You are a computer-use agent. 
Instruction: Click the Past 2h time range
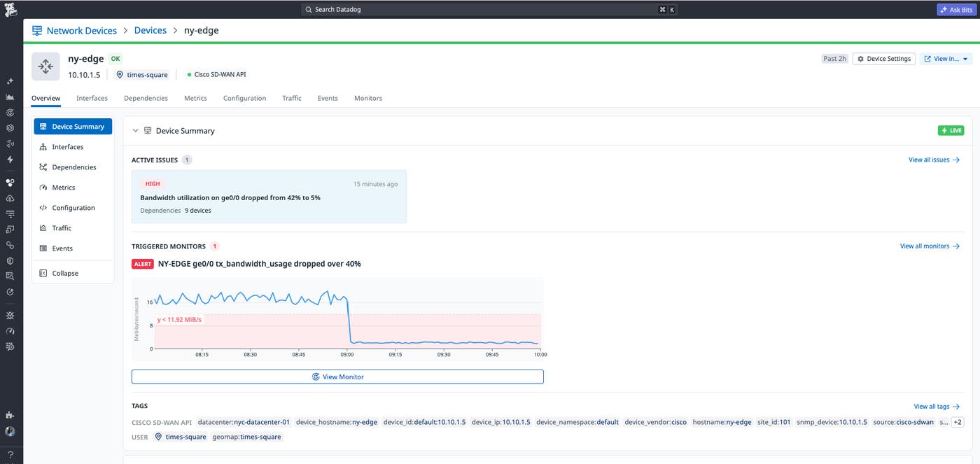pos(834,59)
